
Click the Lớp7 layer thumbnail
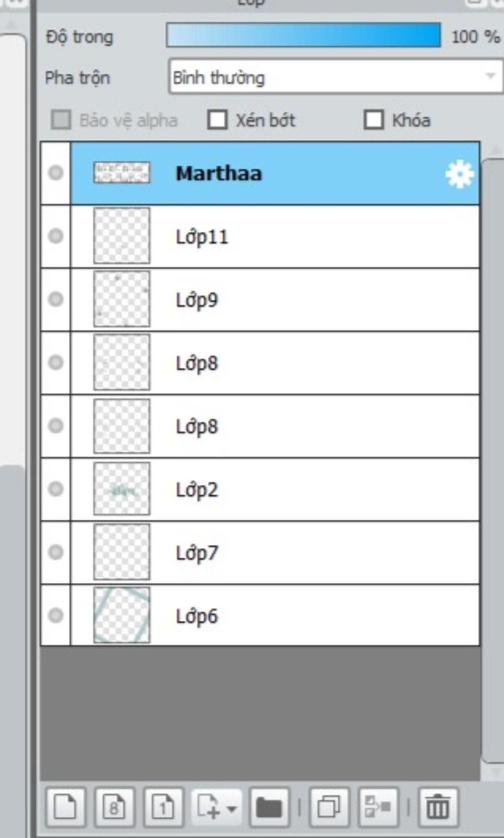[x=122, y=552]
